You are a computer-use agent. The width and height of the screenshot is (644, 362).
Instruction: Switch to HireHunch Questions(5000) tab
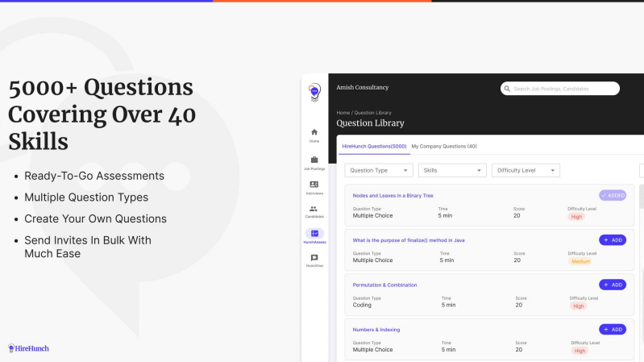[374, 146]
